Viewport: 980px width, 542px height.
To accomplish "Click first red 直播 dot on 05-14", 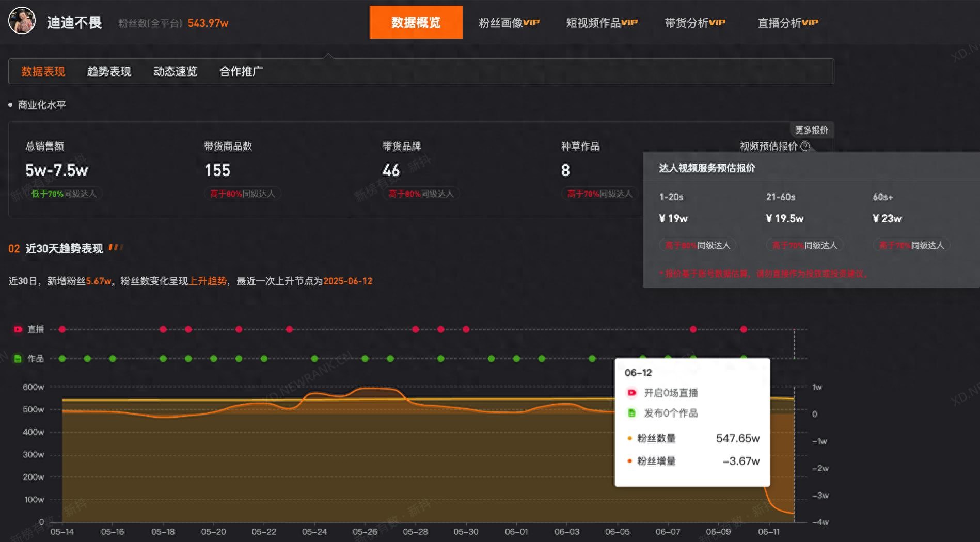I will 62,329.
